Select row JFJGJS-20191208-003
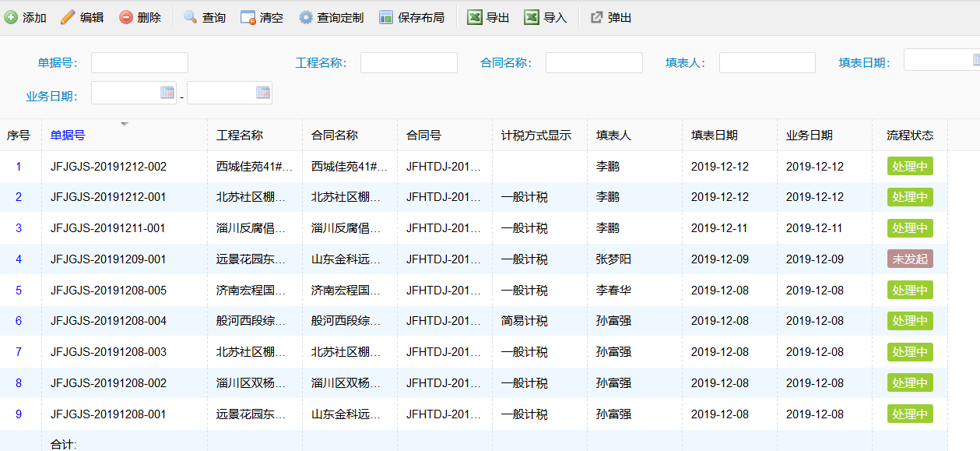The height and width of the screenshot is (451, 980). (473, 352)
